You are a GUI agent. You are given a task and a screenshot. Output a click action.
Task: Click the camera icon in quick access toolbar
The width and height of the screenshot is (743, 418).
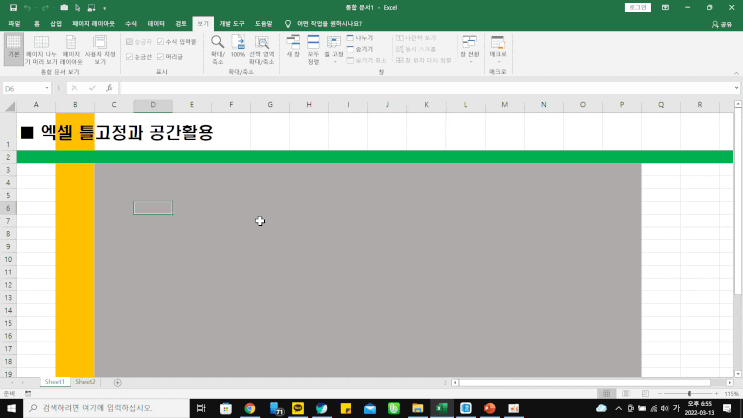click(64, 8)
